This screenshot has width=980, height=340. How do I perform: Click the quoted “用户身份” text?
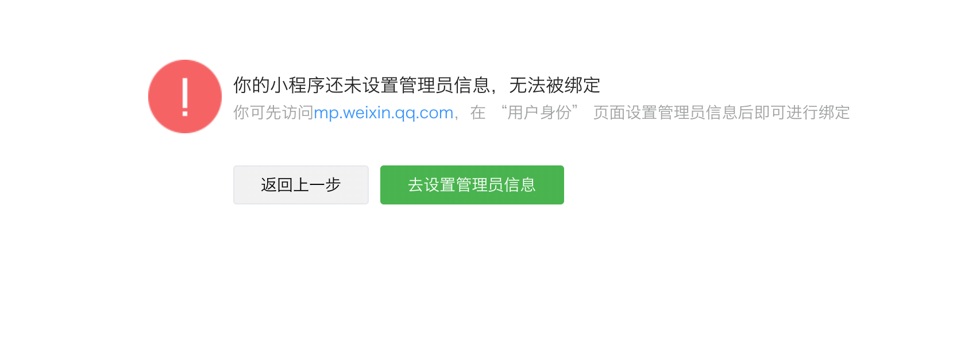[x=539, y=113]
